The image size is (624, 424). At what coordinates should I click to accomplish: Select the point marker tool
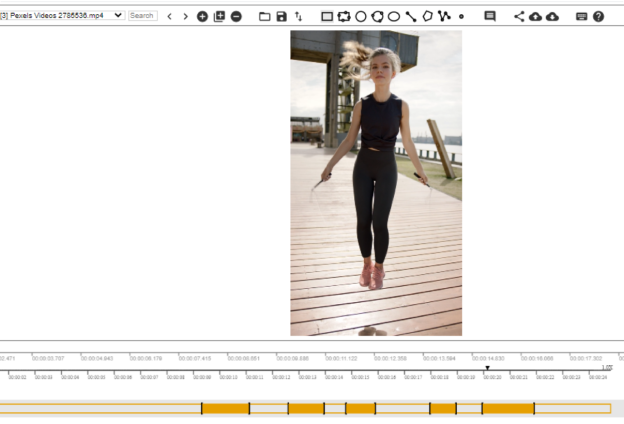click(461, 16)
